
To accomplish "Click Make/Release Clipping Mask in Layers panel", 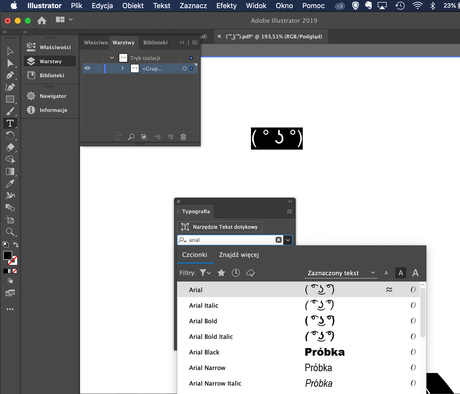I will click(x=144, y=137).
